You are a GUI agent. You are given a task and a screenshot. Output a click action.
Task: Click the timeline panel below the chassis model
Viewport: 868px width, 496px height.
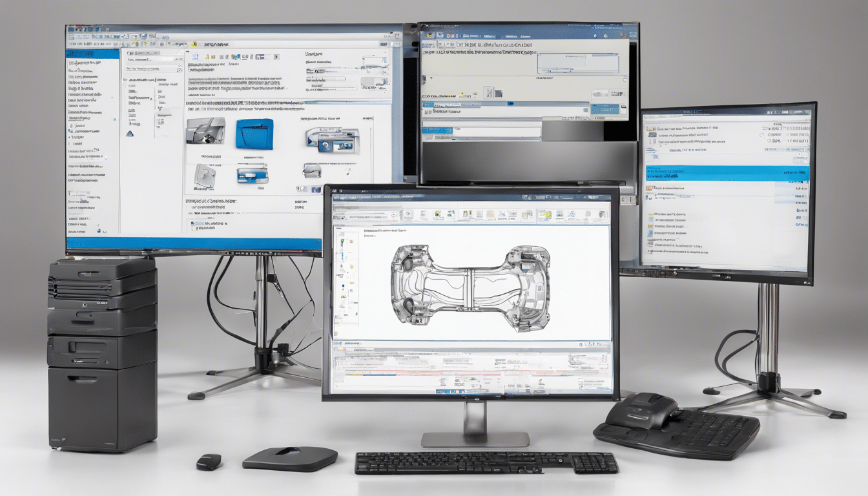(471, 368)
